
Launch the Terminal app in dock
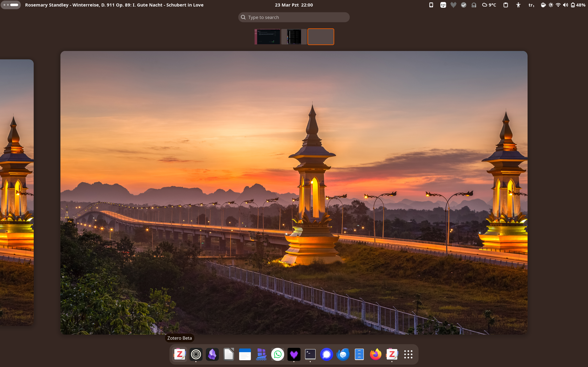click(310, 354)
